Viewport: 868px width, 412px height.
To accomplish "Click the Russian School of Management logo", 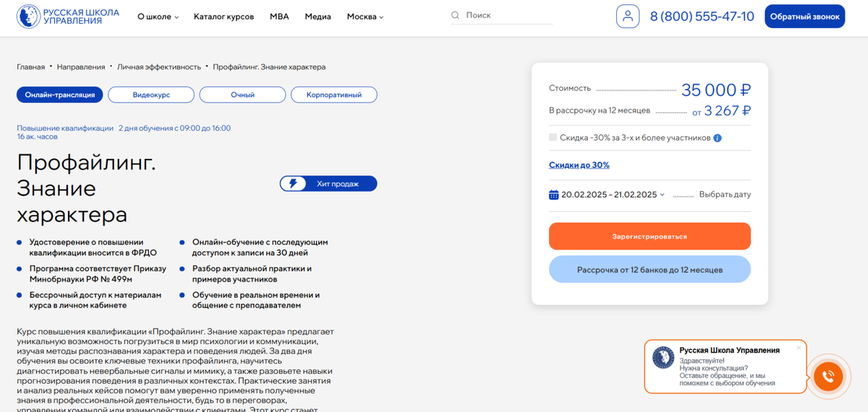I will click(x=68, y=16).
